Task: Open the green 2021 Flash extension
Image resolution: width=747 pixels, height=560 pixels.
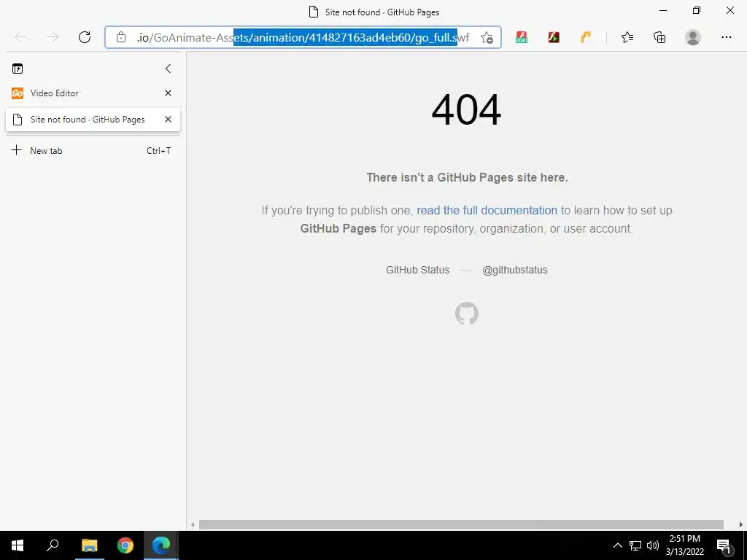Action: point(522,37)
